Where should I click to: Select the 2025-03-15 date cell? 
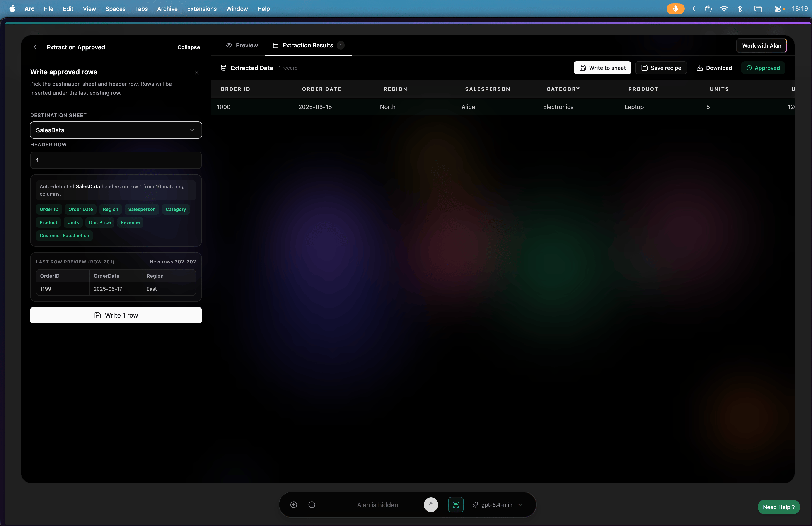[x=315, y=107]
